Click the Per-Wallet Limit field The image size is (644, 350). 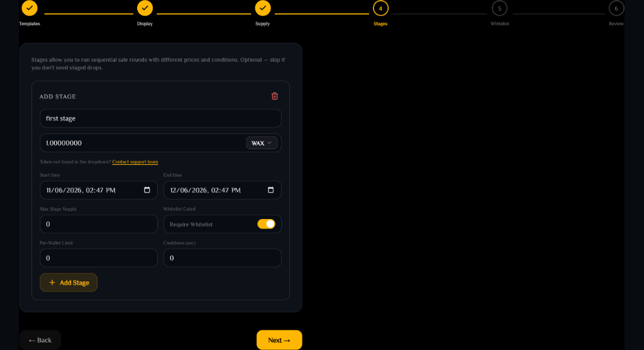pos(99,258)
